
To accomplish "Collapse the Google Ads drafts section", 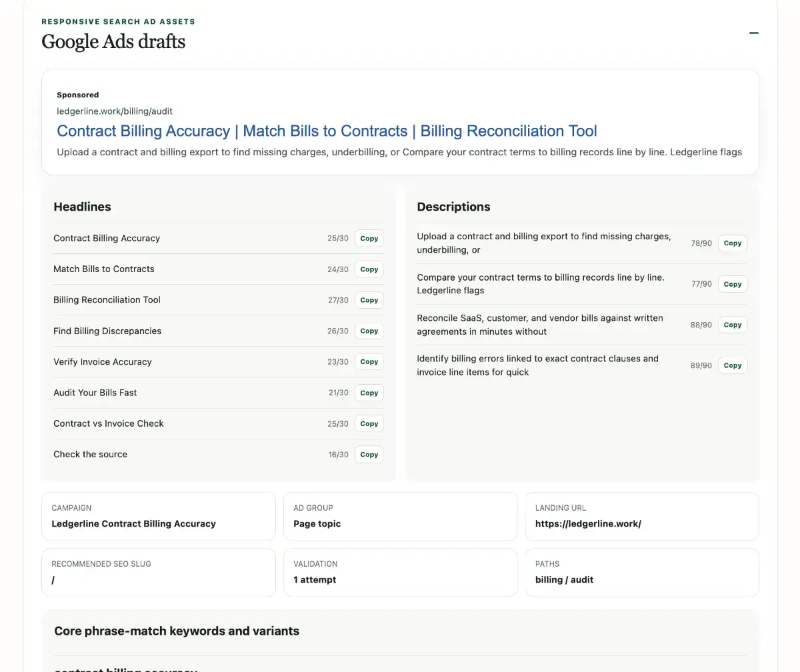I will pyautogui.click(x=754, y=33).
